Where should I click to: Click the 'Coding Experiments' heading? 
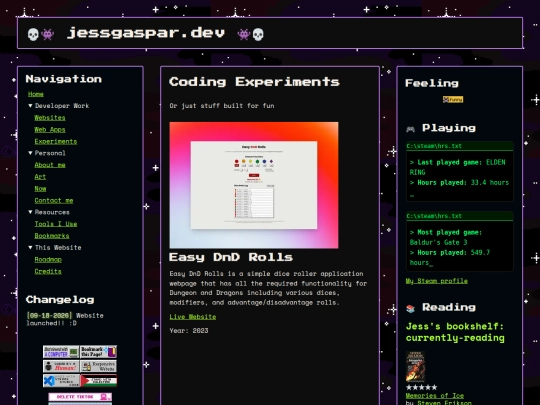(x=254, y=82)
